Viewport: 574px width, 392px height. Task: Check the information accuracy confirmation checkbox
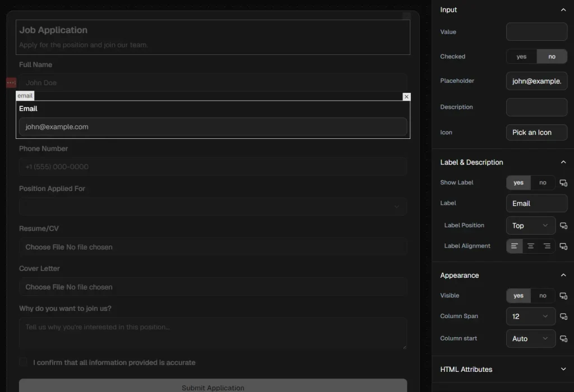(x=23, y=361)
